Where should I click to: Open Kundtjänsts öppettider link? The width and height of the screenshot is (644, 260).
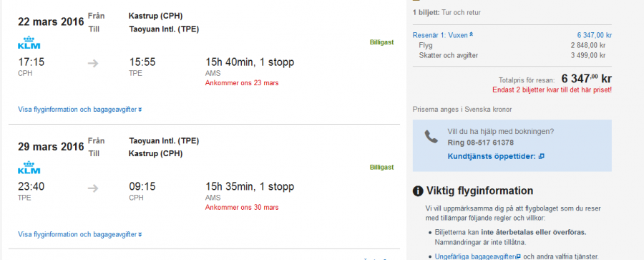click(x=492, y=156)
